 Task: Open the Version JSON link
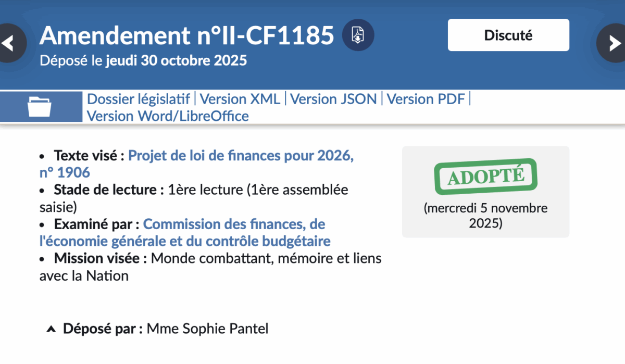click(x=333, y=99)
